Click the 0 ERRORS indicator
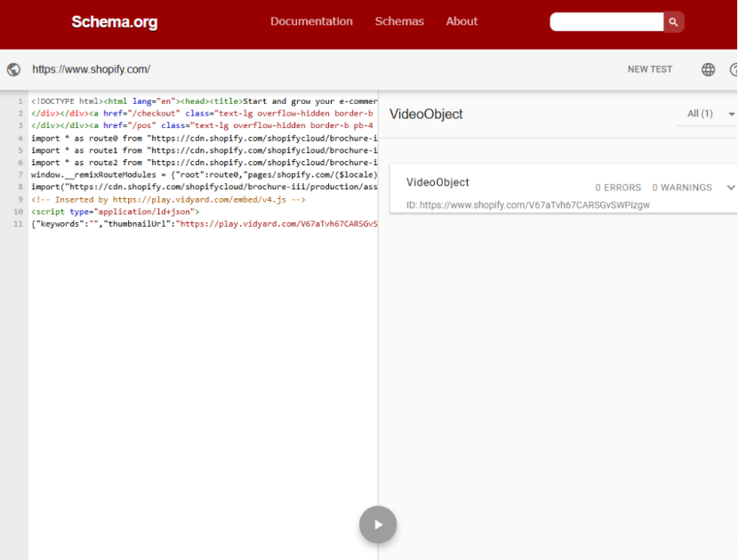This screenshot has height=560, width=739. click(618, 188)
